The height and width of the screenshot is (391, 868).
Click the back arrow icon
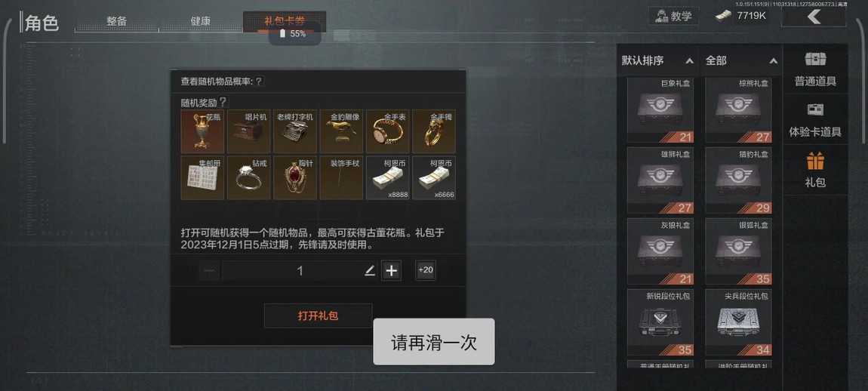(813, 16)
